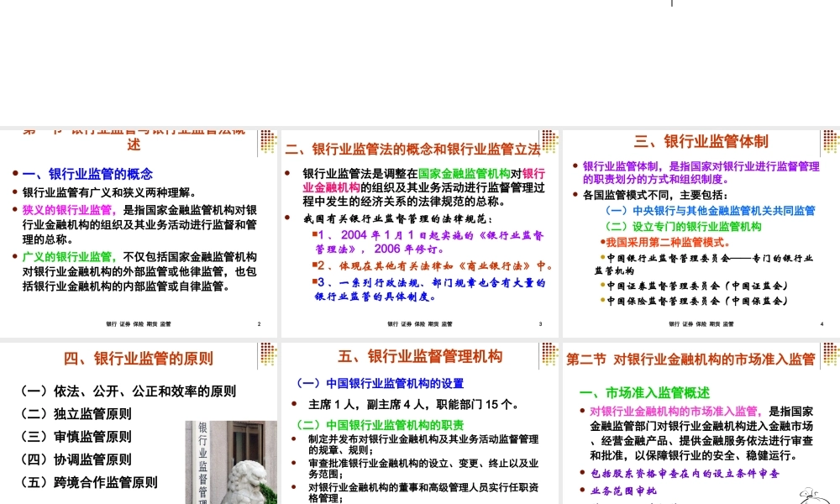Click the line (二)独立监管原则
Screen dimensions: 840x504
pos(76,414)
